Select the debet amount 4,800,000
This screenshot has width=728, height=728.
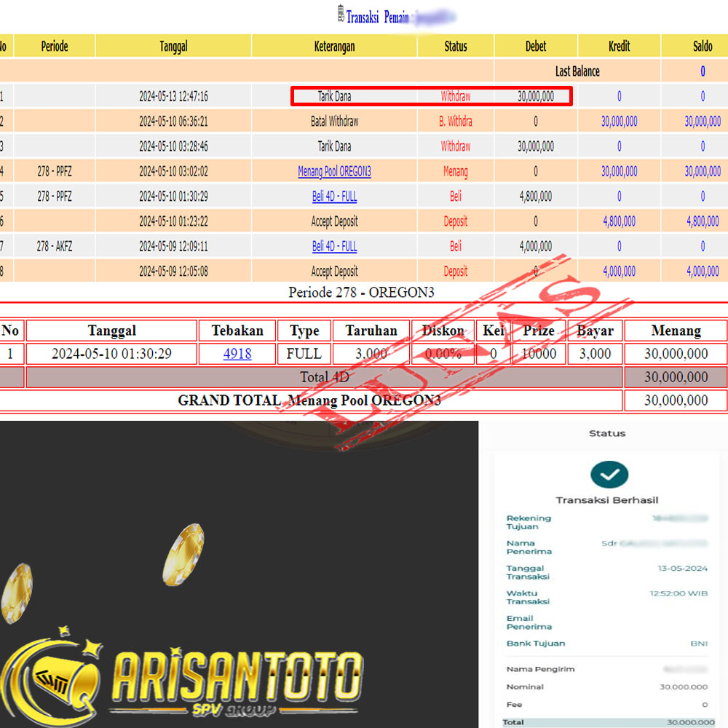click(536, 197)
